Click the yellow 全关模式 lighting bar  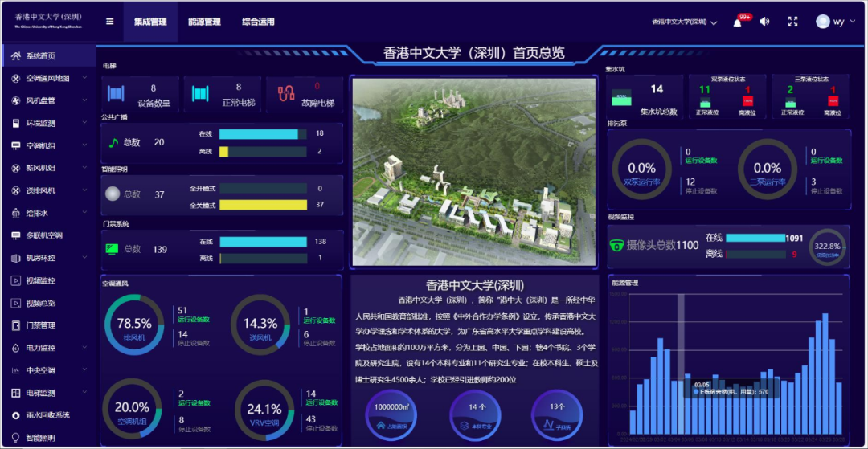[263, 205]
